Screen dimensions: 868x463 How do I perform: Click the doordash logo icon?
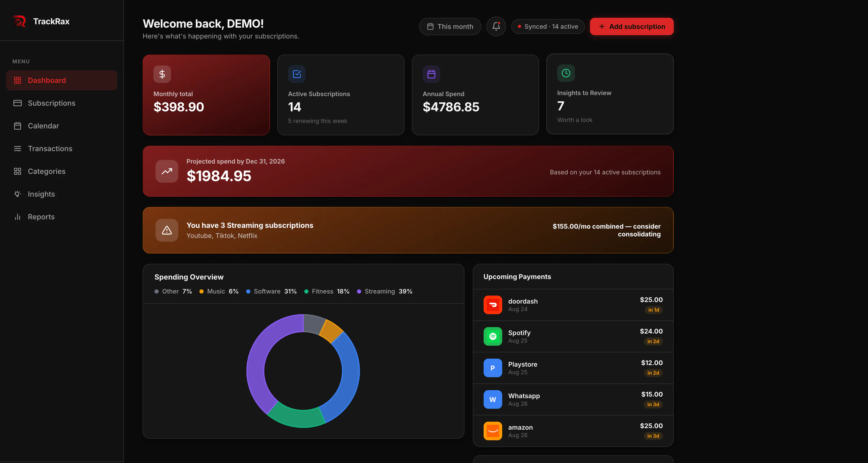pos(493,305)
